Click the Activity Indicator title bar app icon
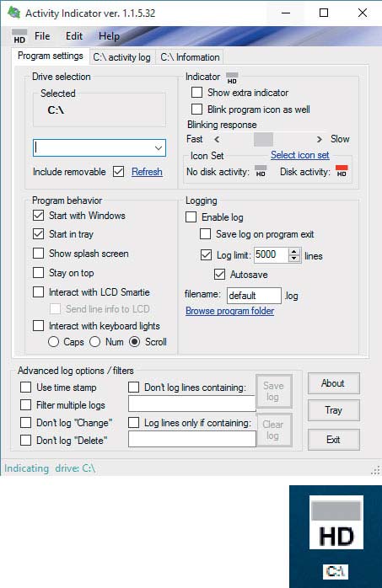The width and height of the screenshot is (382, 588). 13,13
